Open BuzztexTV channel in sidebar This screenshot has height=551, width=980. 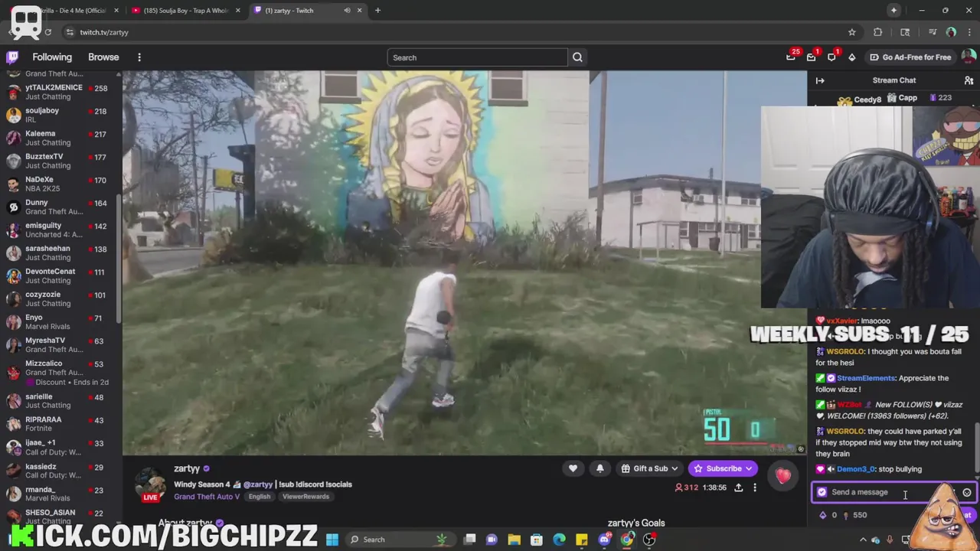click(60, 161)
